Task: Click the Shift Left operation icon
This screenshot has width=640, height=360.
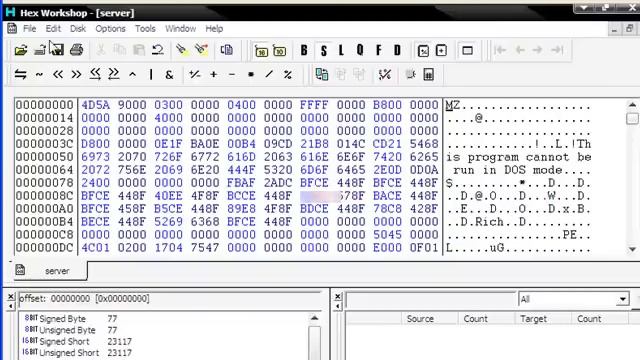Action: coord(58,74)
